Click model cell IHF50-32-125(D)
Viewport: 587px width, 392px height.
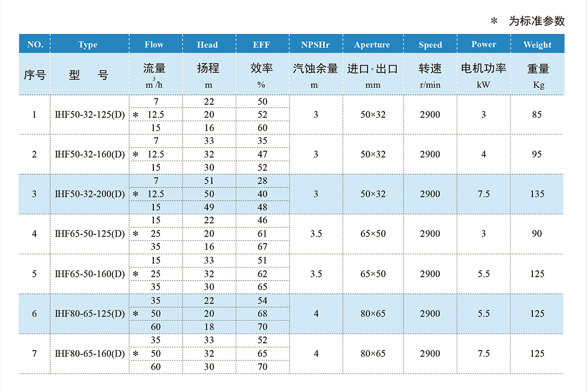pos(90,115)
